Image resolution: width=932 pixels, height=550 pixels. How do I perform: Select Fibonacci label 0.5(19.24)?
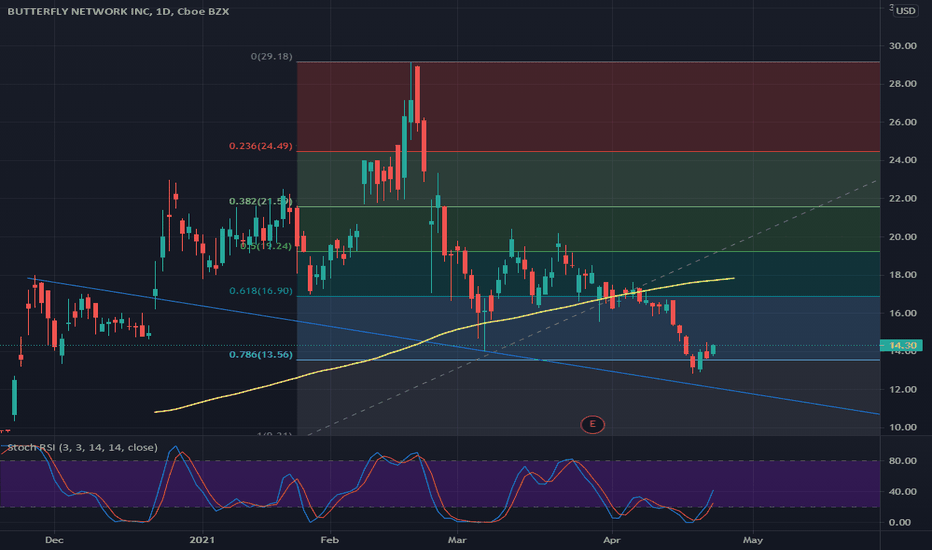click(x=266, y=246)
